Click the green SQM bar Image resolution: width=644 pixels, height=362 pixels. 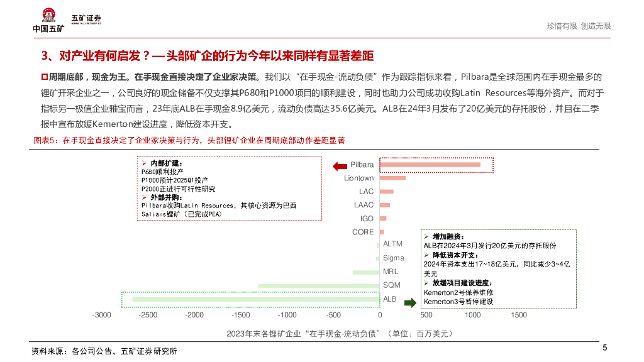(319, 286)
